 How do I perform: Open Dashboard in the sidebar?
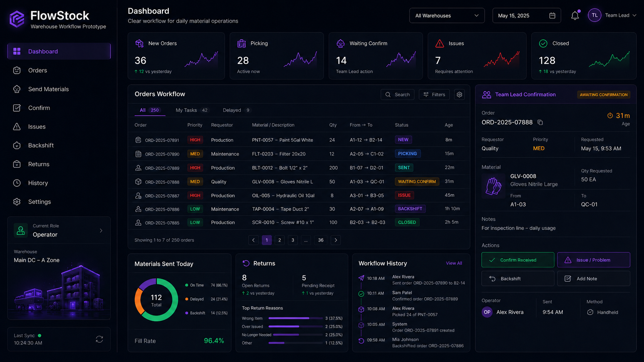pyautogui.click(x=59, y=51)
